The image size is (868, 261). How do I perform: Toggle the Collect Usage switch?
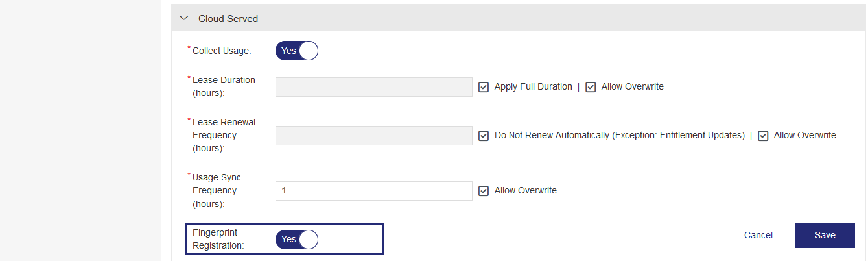tap(297, 51)
